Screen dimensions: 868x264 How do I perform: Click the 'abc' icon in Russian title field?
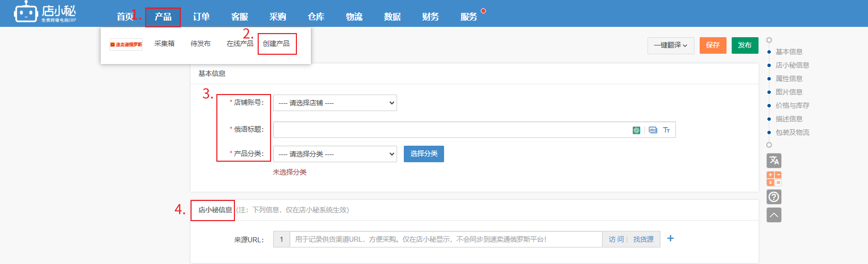click(653, 130)
